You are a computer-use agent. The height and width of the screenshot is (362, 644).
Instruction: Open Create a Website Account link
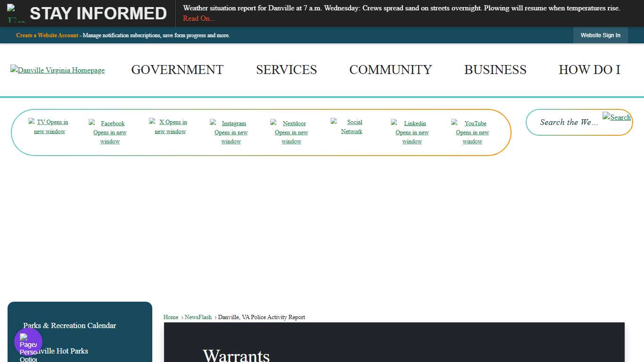(x=47, y=35)
